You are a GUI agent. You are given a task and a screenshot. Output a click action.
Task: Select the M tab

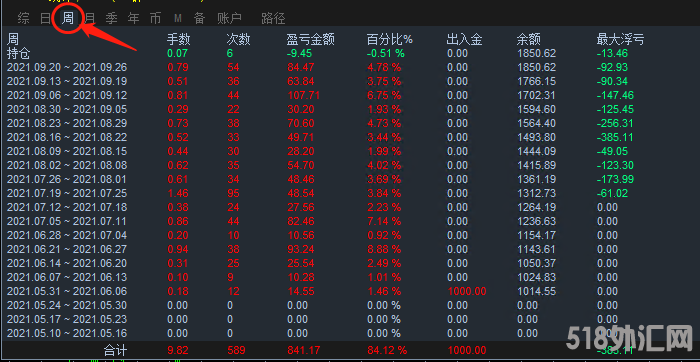pyautogui.click(x=178, y=18)
